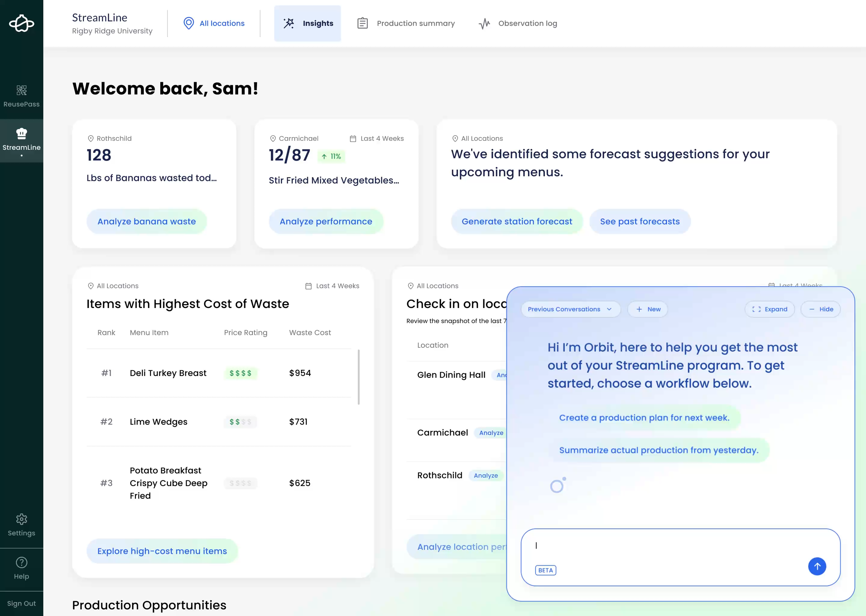This screenshot has width=866, height=616.
Task: Click the BETA badge in chat input
Action: (x=546, y=570)
